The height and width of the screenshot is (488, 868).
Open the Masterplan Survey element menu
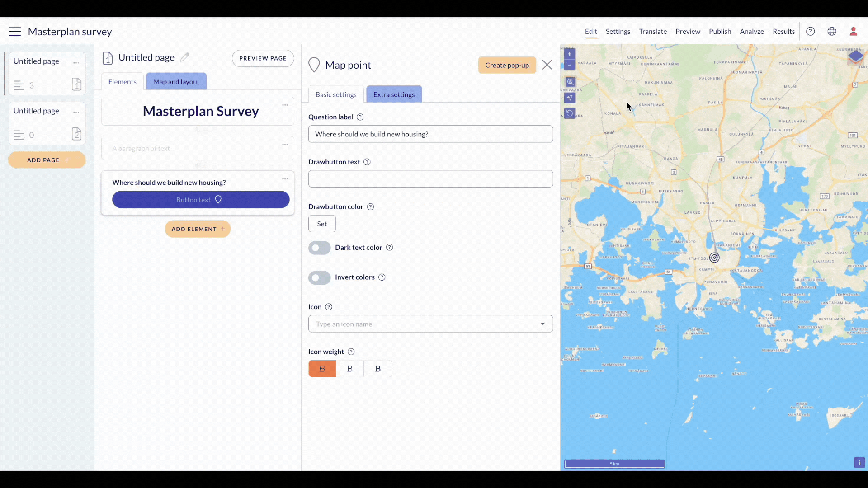pos(285,104)
